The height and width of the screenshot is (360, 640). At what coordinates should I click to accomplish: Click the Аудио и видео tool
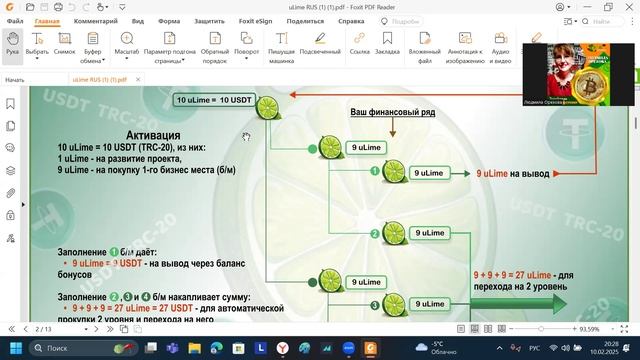(500, 47)
